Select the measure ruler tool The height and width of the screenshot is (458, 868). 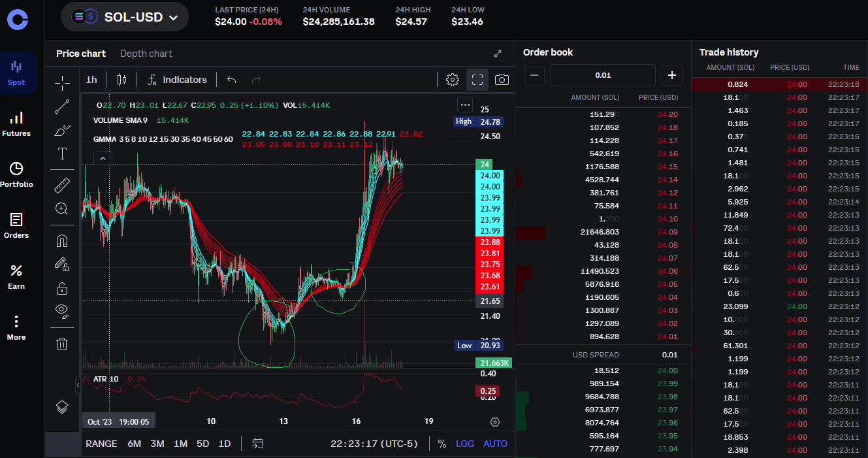click(x=62, y=185)
